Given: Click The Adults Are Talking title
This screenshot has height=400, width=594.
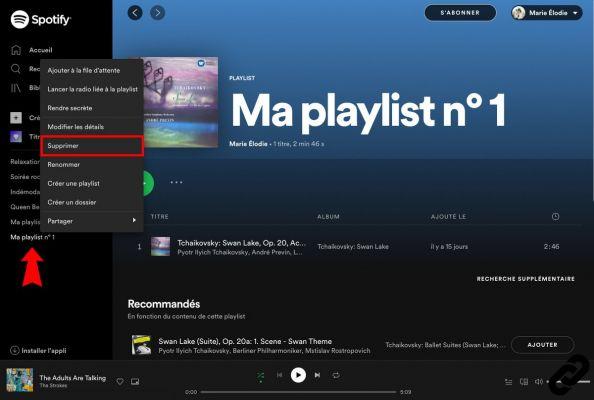Looking at the screenshot, I should tap(73, 378).
